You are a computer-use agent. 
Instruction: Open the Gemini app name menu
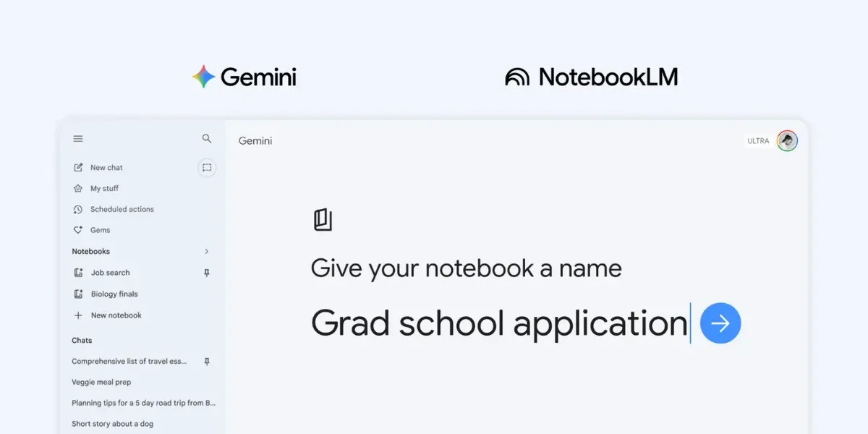coord(255,140)
